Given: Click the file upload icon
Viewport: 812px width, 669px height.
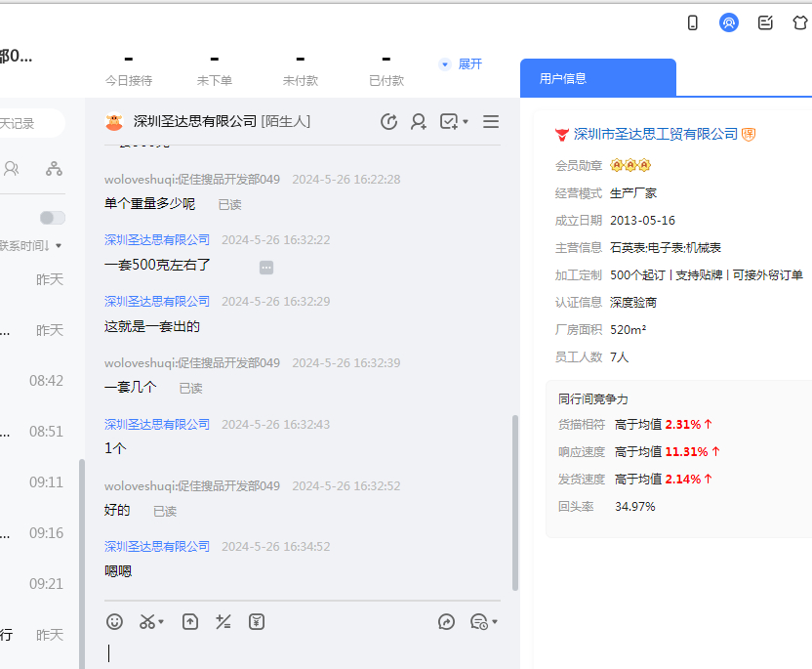Looking at the screenshot, I should pyautogui.click(x=190, y=621).
